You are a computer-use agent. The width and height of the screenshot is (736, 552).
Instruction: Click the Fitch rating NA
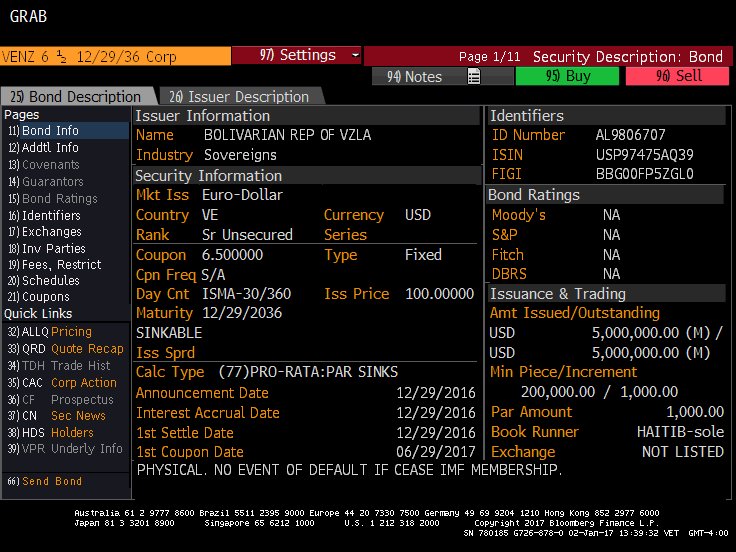coord(611,255)
